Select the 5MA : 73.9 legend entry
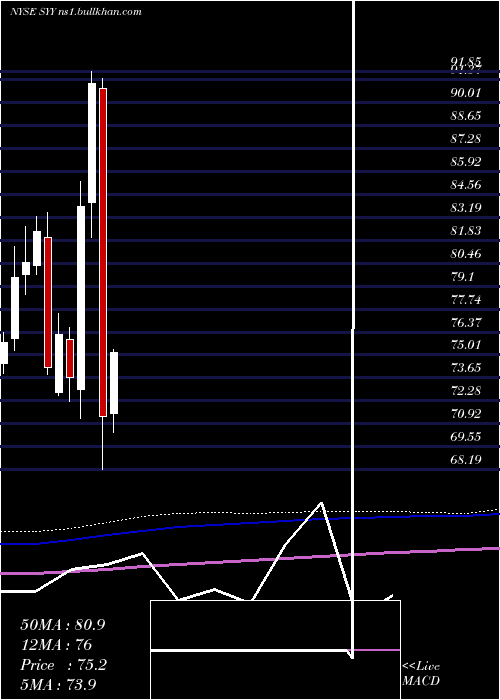The image size is (500, 700). (x=58, y=685)
